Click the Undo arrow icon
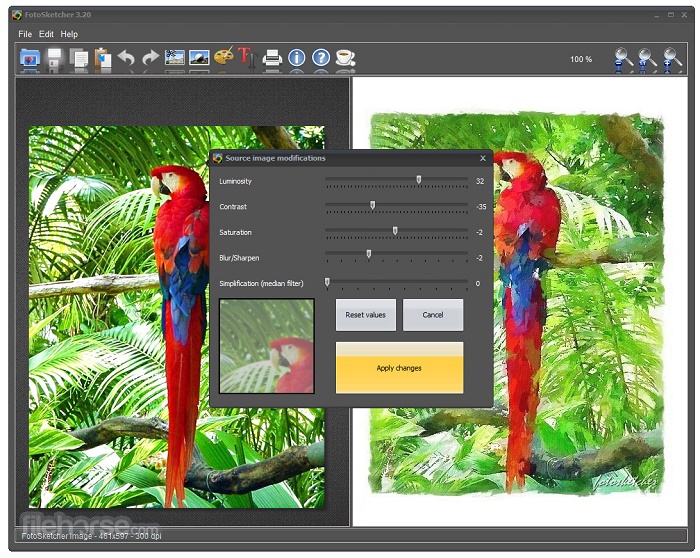 pyautogui.click(x=126, y=59)
